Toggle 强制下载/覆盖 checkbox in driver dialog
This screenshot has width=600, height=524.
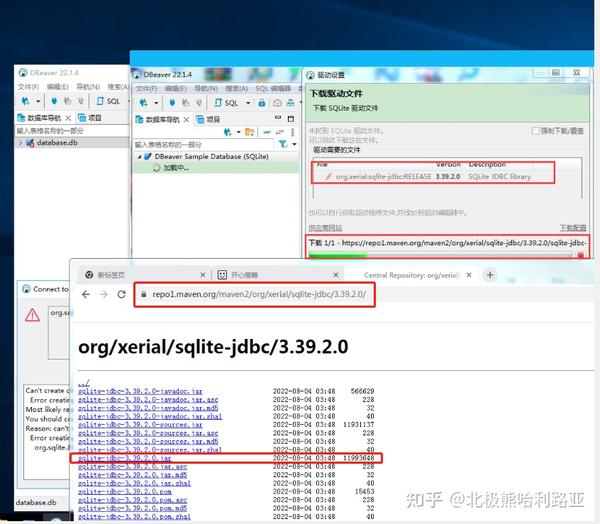(x=535, y=131)
